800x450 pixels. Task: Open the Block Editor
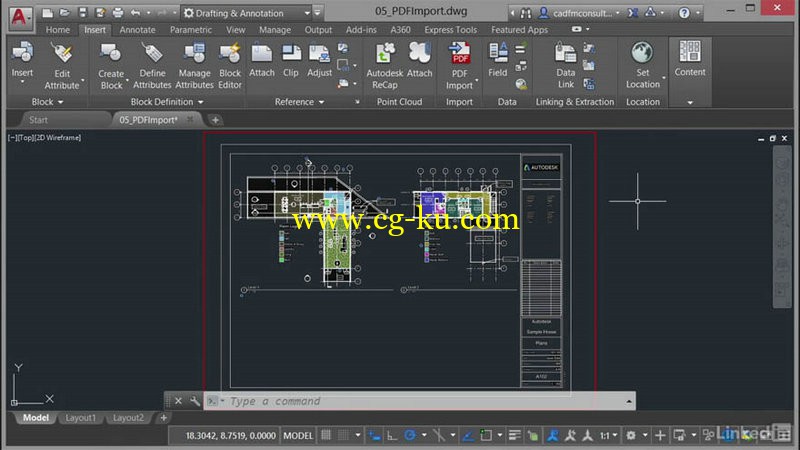(230, 66)
